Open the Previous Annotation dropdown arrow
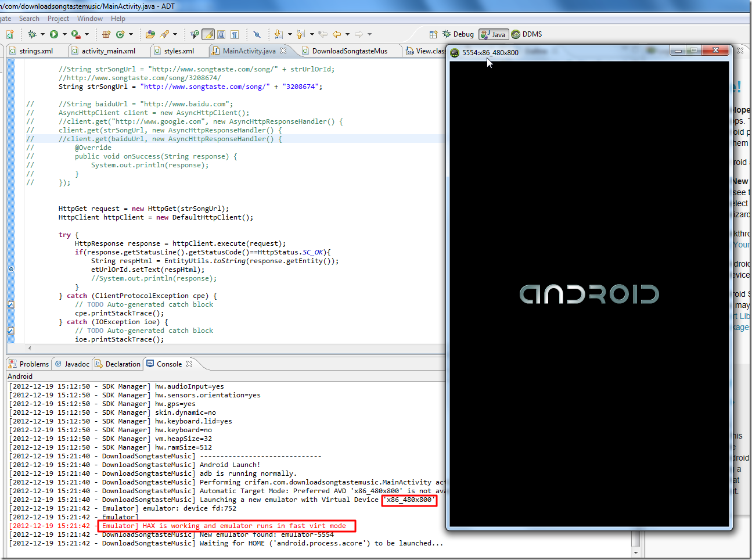 [x=312, y=34]
